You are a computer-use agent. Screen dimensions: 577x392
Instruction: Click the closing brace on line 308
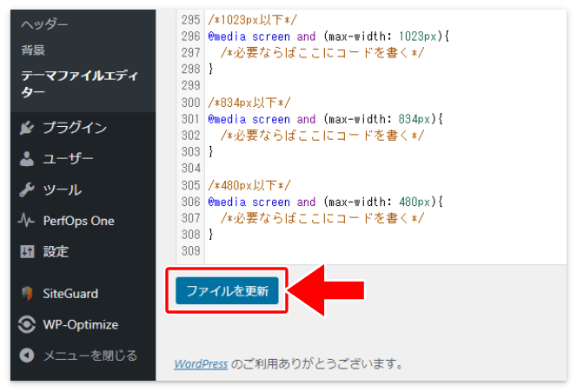tap(210, 235)
